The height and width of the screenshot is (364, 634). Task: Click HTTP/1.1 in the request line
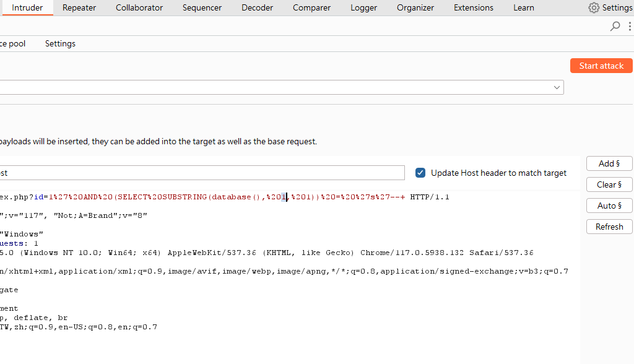(430, 197)
